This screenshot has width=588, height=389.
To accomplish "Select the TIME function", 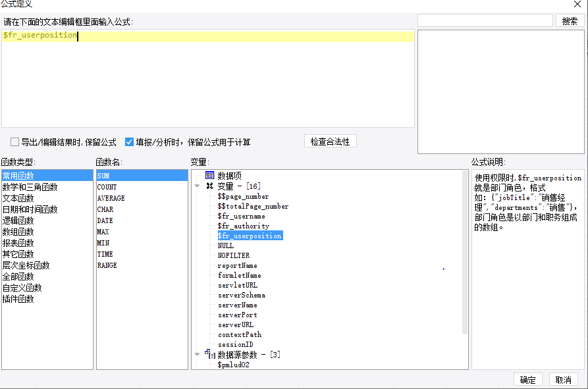I will point(142,254).
